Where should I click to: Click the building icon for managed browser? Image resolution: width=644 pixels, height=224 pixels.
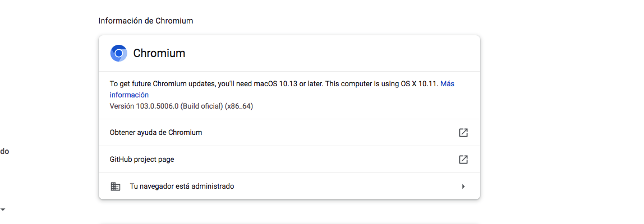pyautogui.click(x=116, y=186)
